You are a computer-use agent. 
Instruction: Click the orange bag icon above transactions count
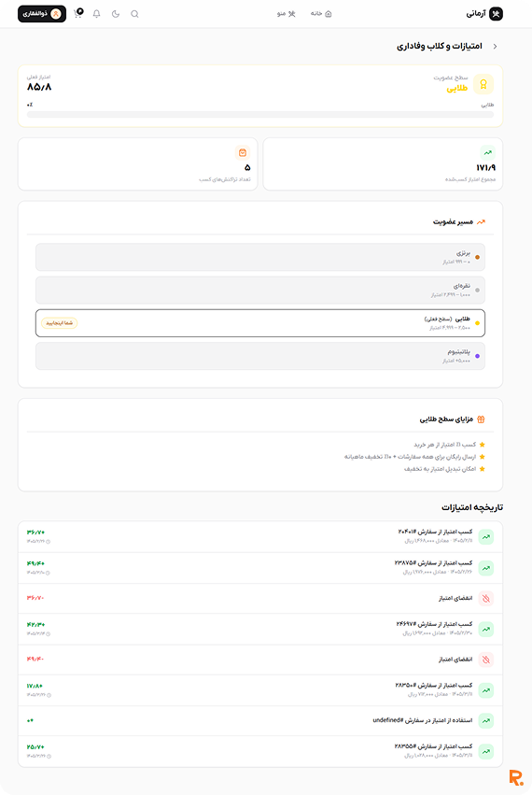point(243,152)
